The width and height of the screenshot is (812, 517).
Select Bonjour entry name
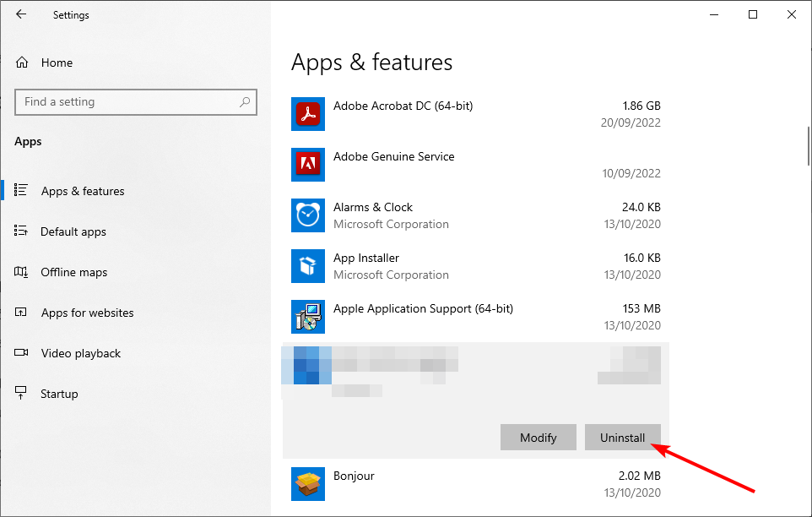coord(354,476)
